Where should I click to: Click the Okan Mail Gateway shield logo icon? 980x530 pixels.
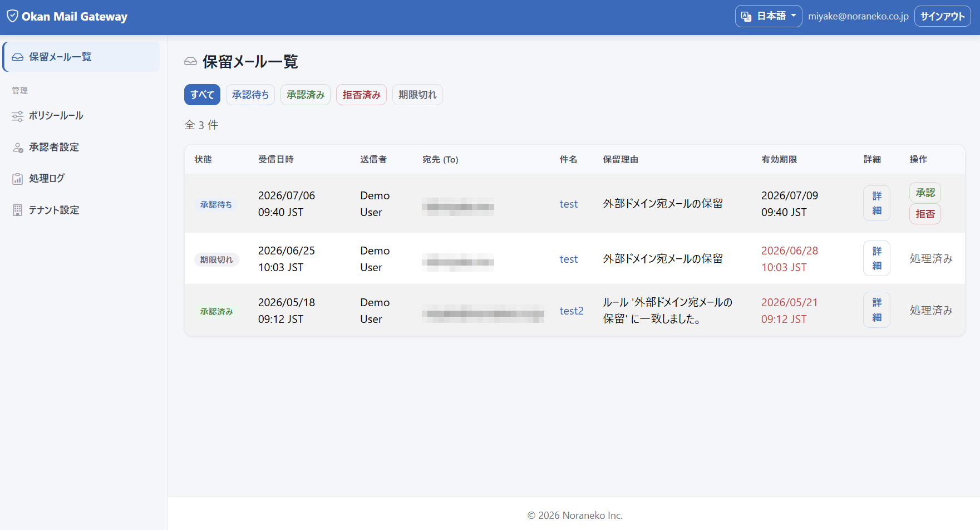click(12, 16)
